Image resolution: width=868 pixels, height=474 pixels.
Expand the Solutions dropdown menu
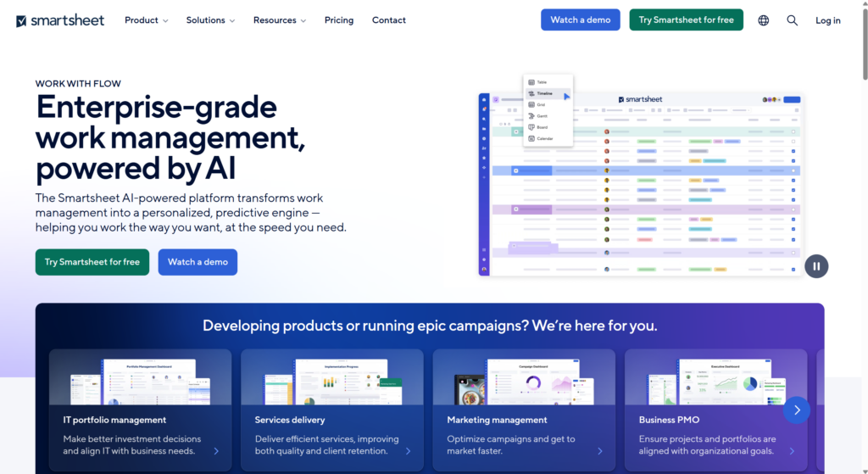pos(211,20)
